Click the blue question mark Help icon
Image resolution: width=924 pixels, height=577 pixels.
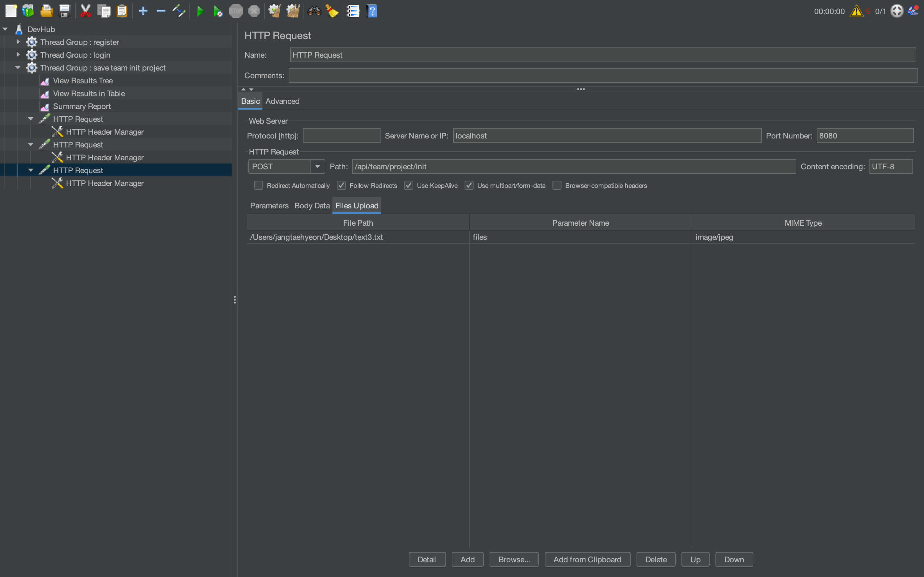click(372, 11)
